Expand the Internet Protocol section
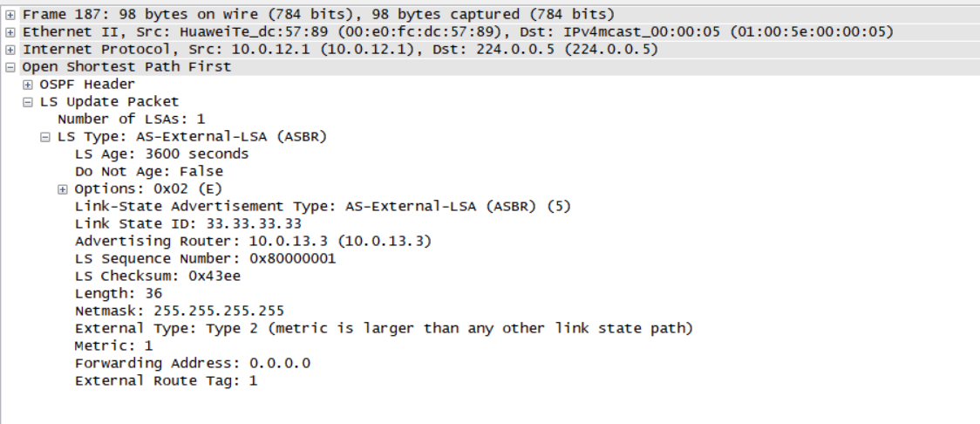Viewport: 980px width, 424px height. (10, 50)
